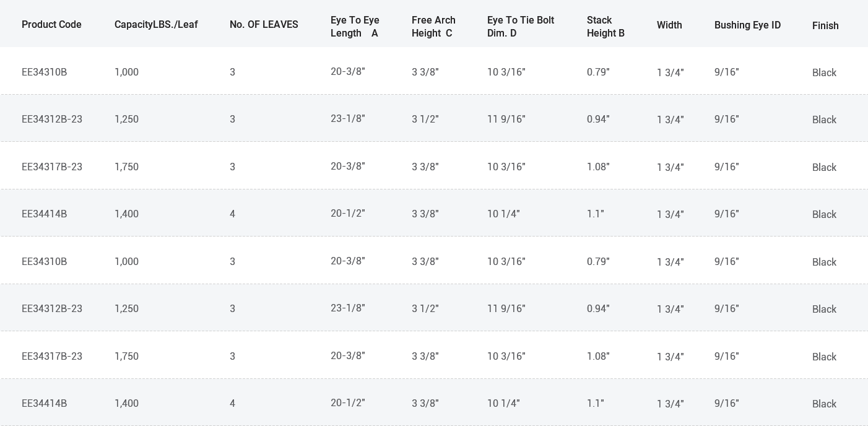868x426 pixels.
Task: Click the second EE34317B-23 product code
Action: (52, 357)
